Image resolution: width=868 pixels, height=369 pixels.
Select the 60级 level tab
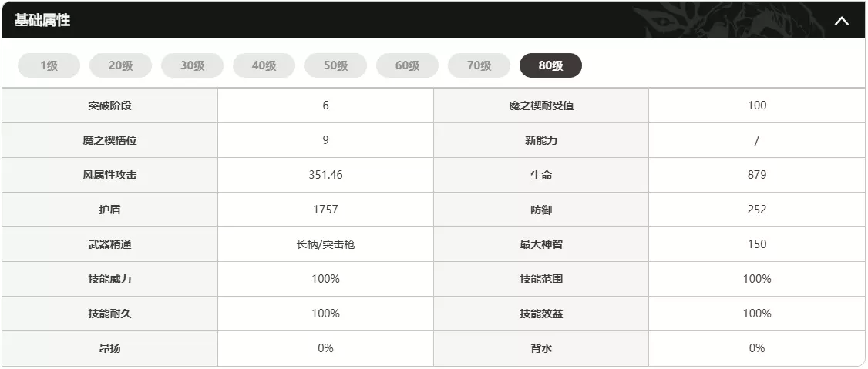(x=407, y=65)
